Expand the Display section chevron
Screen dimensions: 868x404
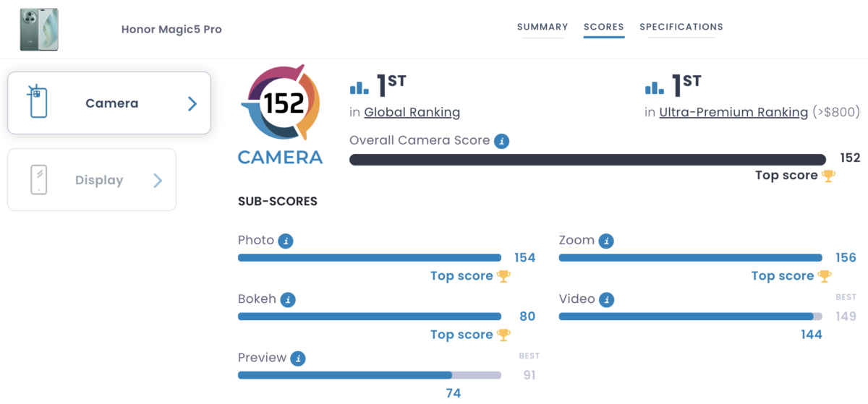tap(158, 181)
